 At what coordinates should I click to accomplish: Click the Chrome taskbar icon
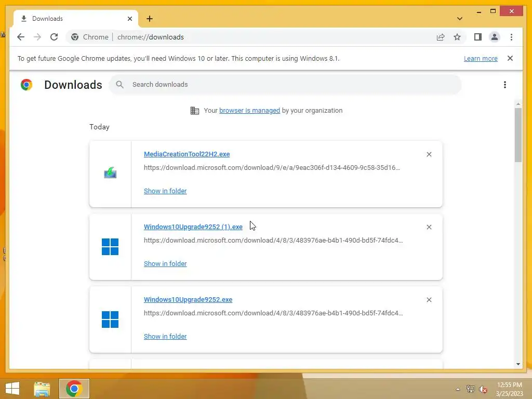click(74, 389)
